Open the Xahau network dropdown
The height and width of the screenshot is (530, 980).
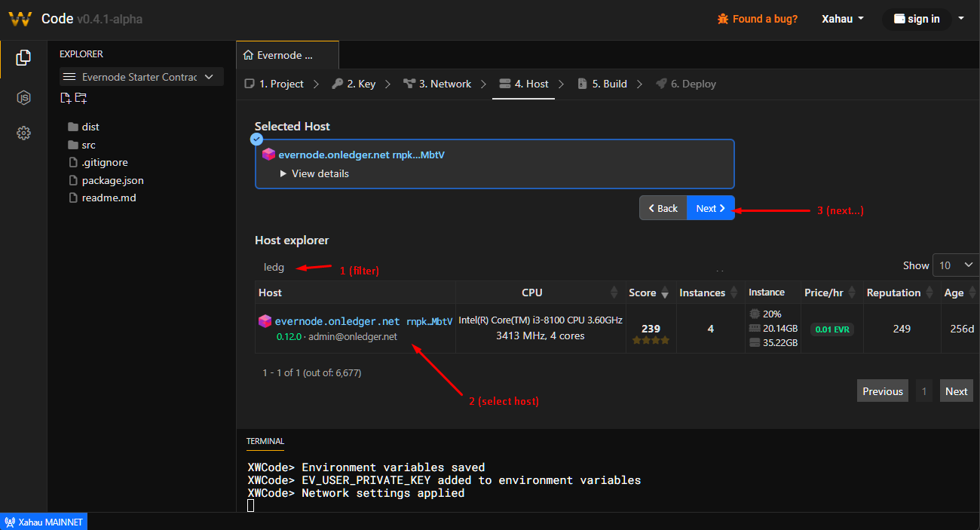pos(842,19)
